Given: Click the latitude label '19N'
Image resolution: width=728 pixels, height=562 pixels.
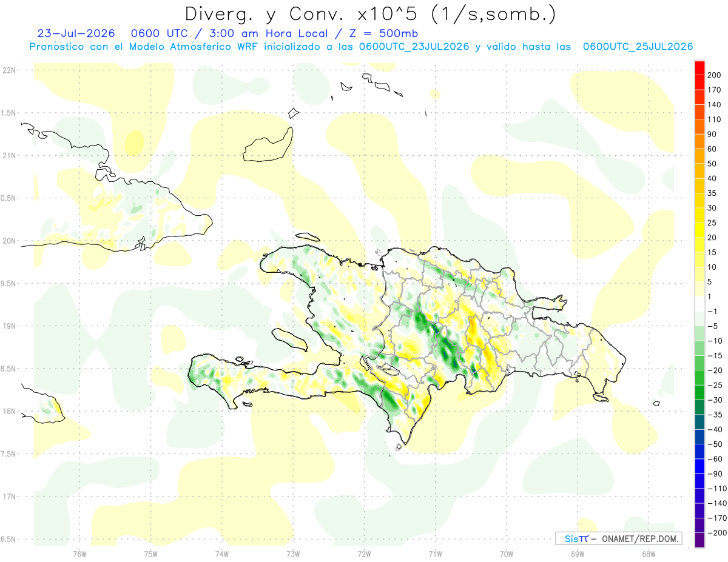Looking at the screenshot, I should pyautogui.click(x=8, y=326).
